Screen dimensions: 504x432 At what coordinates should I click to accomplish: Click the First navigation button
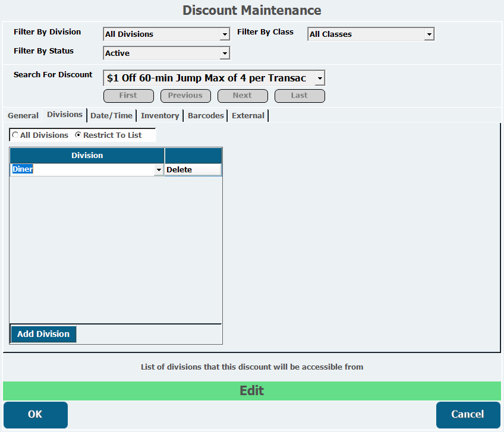(x=128, y=96)
